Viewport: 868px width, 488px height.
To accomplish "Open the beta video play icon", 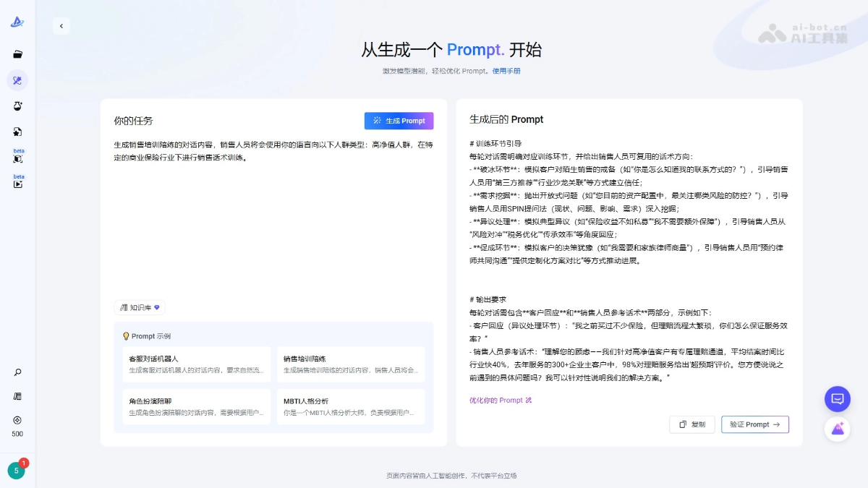I will pyautogui.click(x=17, y=184).
